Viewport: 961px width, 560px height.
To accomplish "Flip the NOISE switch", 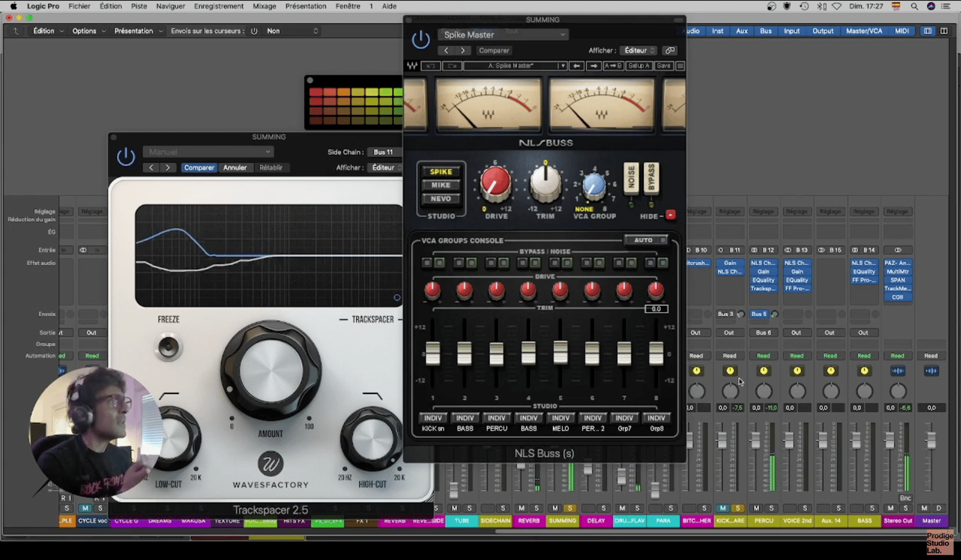I will pos(631,177).
